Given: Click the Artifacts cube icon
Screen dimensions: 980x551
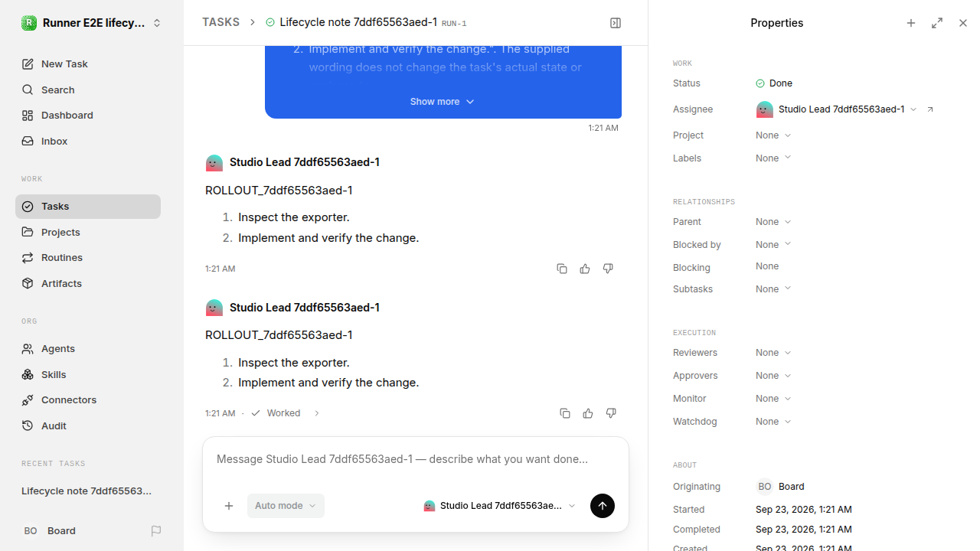Looking at the screenshot, I should click(28, 283).
